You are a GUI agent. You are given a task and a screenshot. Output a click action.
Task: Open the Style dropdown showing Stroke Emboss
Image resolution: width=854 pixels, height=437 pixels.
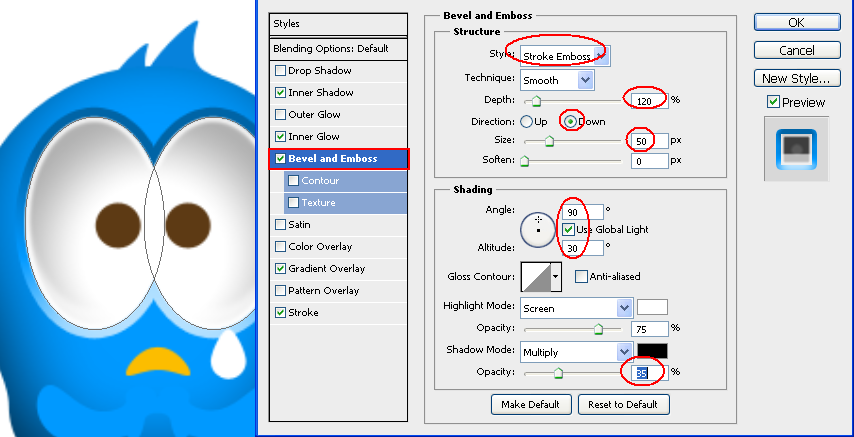tap(565, 56)
